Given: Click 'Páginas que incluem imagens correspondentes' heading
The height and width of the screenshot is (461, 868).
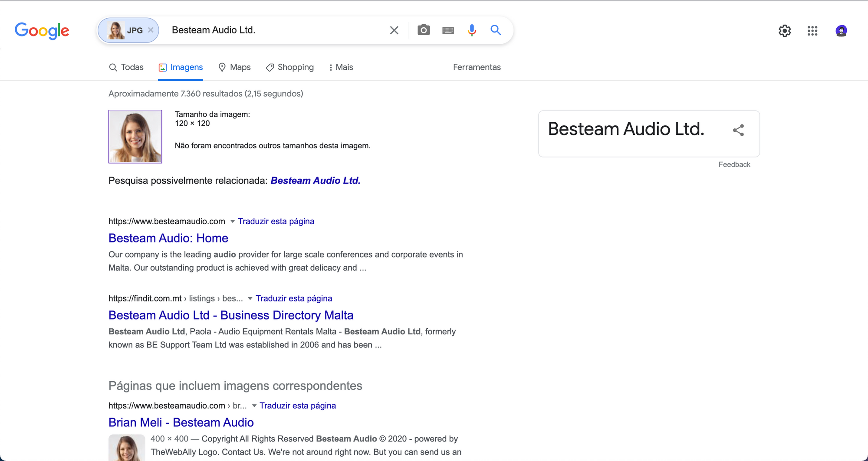Looking at the screenshot, I should (235, 386).
